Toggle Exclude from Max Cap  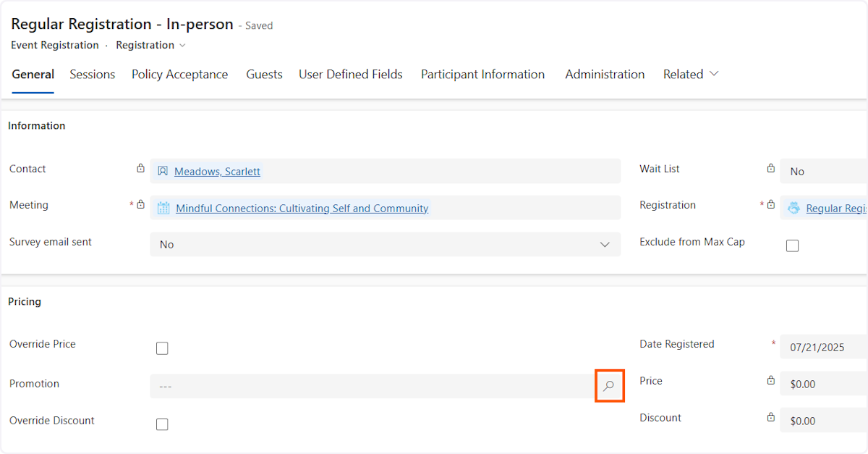(792, 245)
